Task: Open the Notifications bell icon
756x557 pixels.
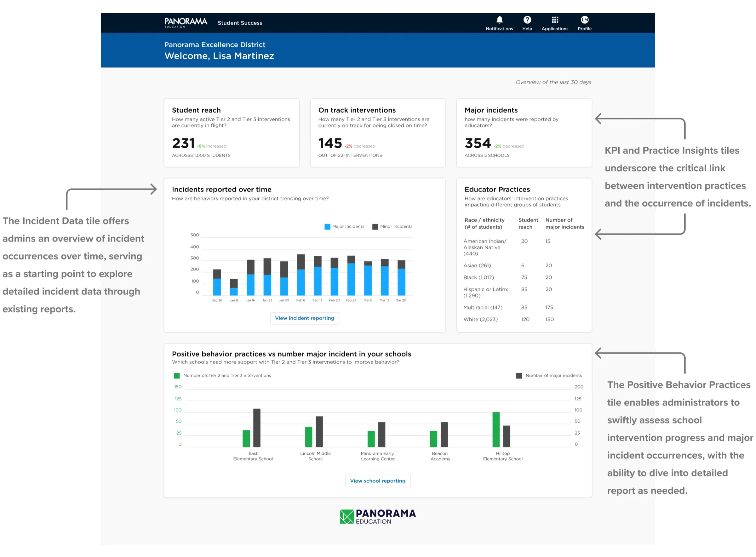Action: pyautogui.click(x=499, y=20)
